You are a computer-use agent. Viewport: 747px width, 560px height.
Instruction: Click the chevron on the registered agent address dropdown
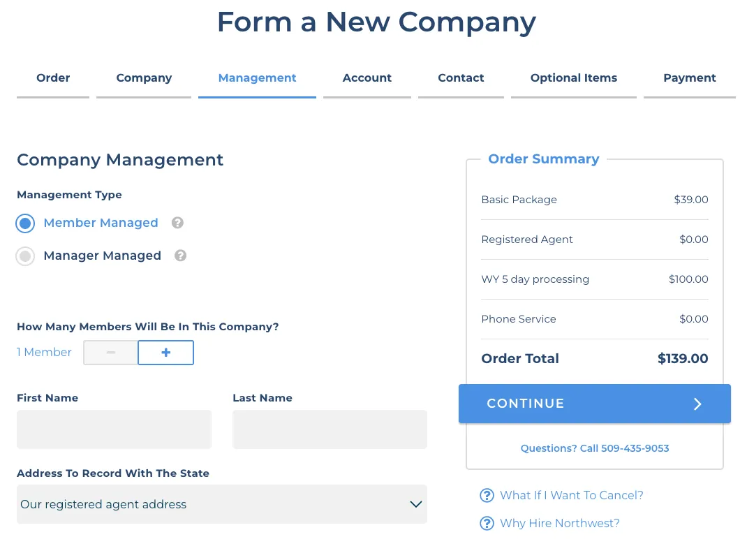coord(415,504)
